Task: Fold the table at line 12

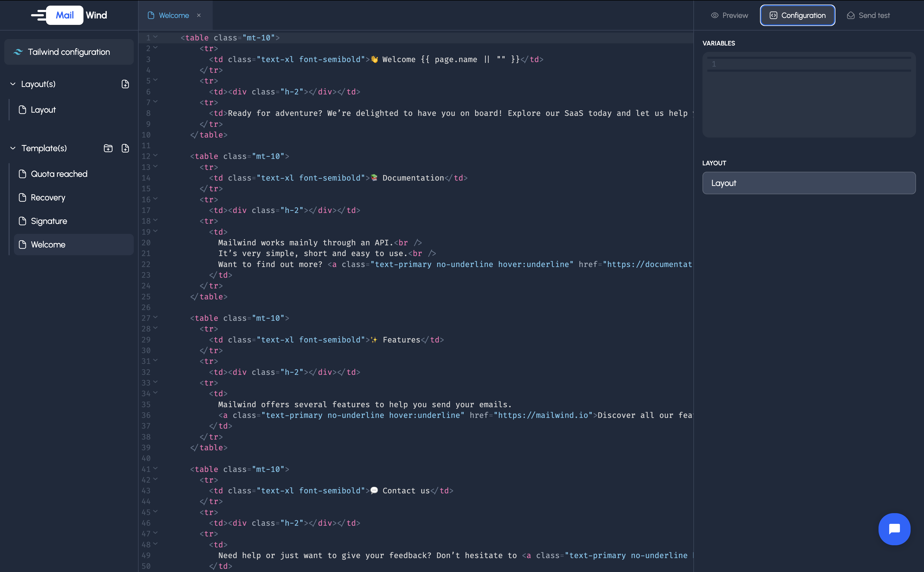Action: [x=155, y=155]
